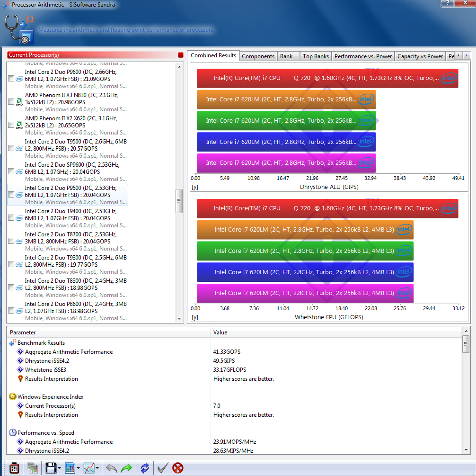Open the Performance vs. Power tab
This screenshot has height=476, width=476.
click(x=363, y=56)
